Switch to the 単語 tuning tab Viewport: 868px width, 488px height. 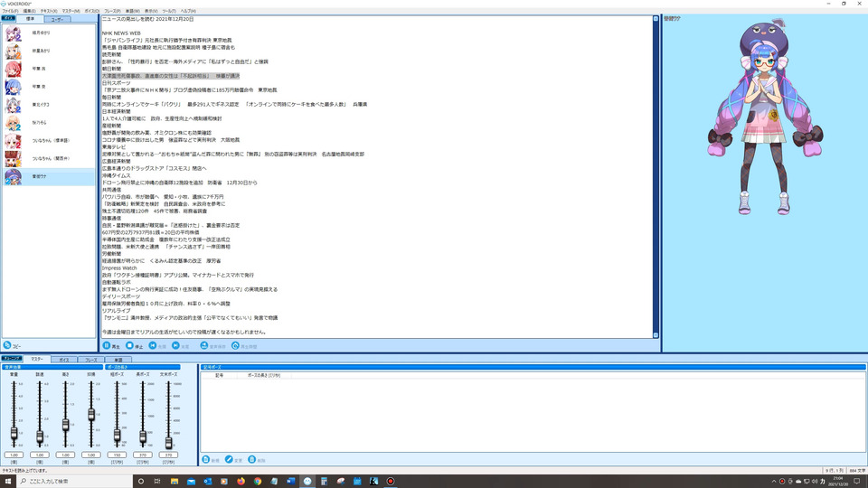coord(118,360)
